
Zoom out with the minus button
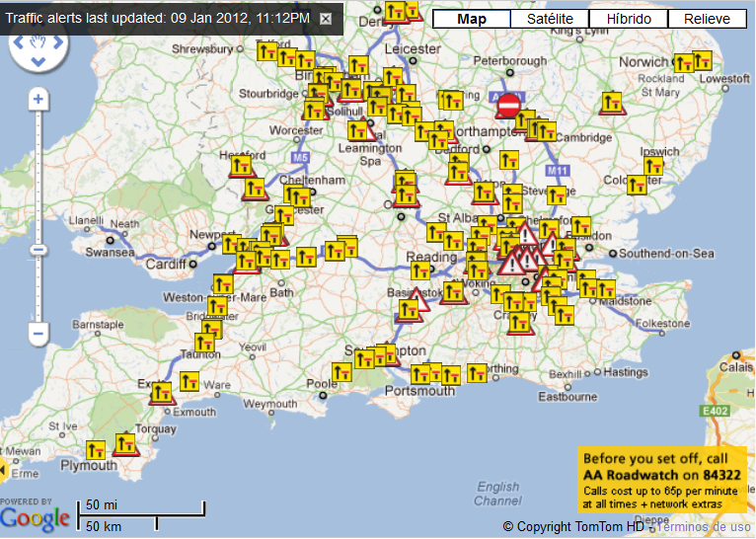pyautogui.click(x=38, y=334)
